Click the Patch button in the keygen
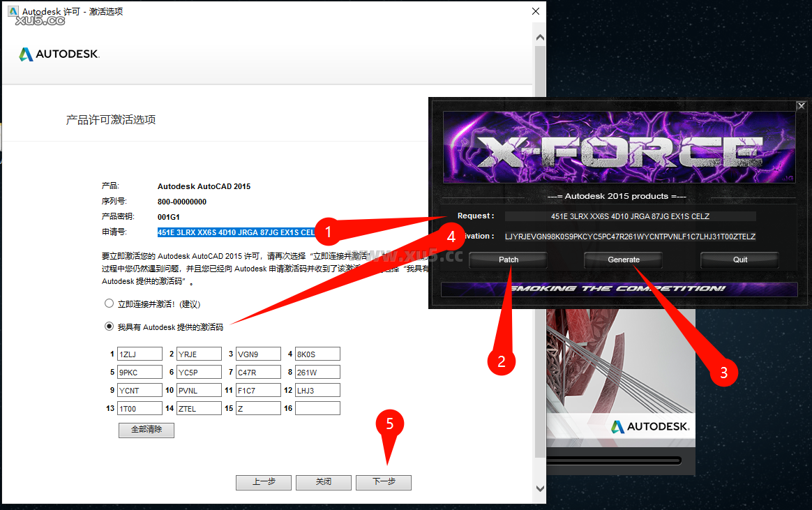Viewport: 812px width, 510px height. (x=507, y=260)
